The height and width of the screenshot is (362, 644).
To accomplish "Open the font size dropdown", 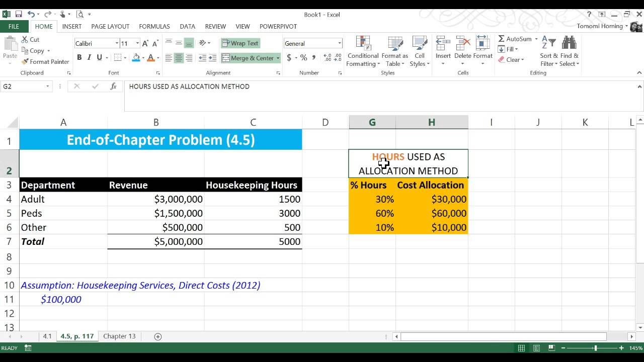I will (x=137, y=44).
